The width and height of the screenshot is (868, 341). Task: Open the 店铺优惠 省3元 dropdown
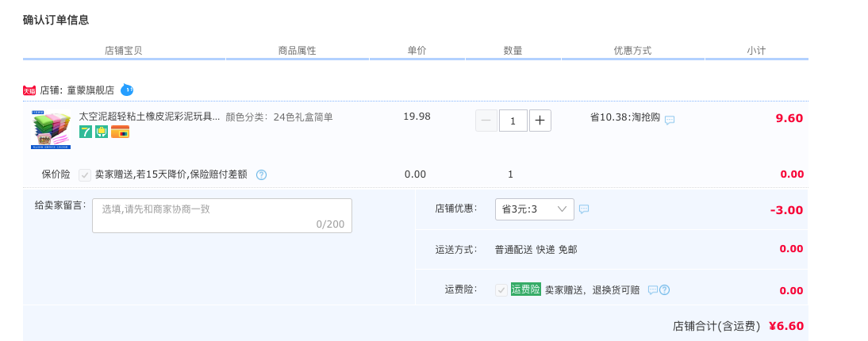(534, 209)
